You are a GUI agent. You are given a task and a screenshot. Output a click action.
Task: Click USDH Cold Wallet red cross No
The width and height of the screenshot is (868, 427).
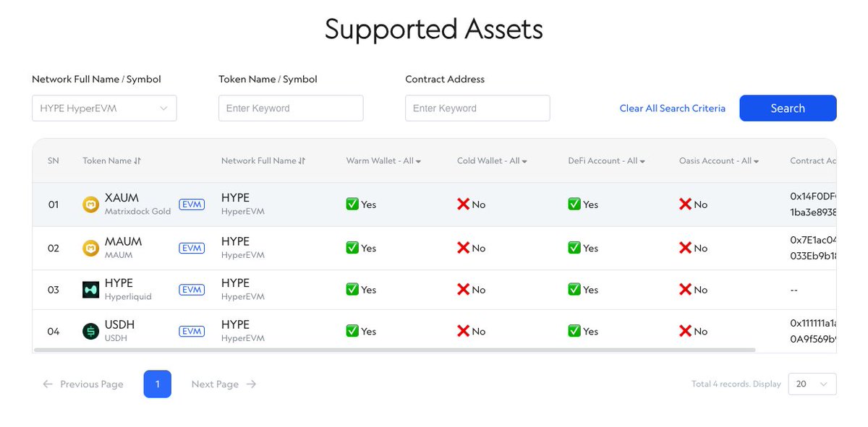coord(472,332)
